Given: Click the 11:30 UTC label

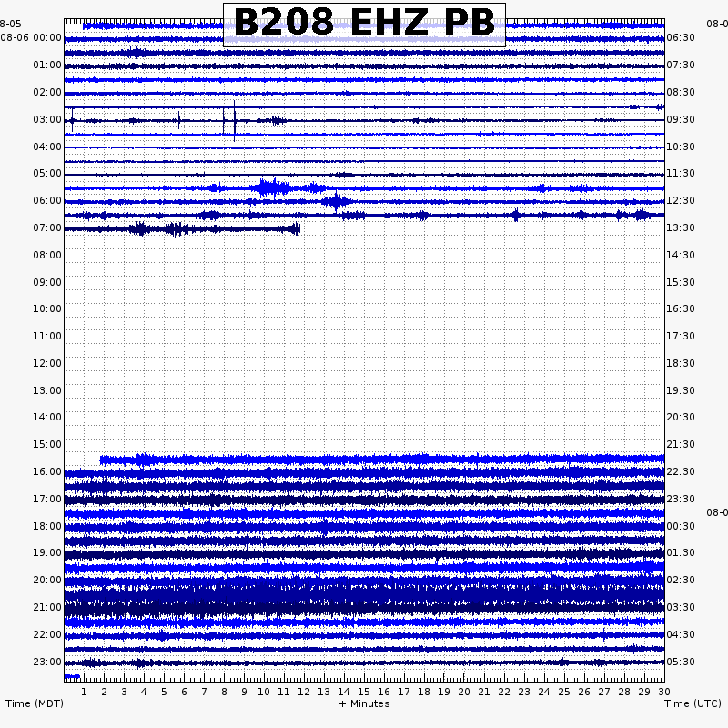Looking at the screenshot, I should point(681,174).
